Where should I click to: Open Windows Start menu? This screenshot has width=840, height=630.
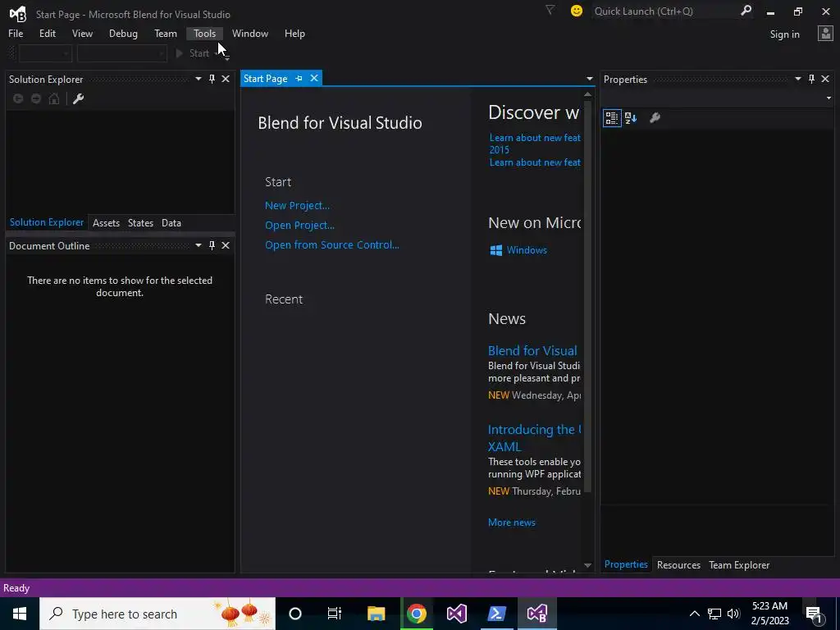coord(20,614)
